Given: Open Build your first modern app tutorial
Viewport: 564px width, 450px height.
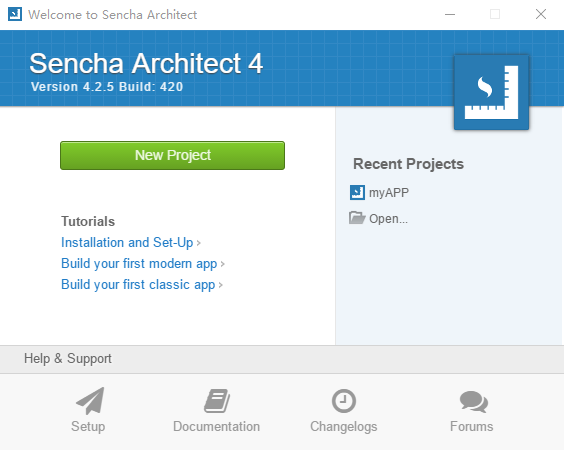Looking at the screenshot, I should [139, 264].
